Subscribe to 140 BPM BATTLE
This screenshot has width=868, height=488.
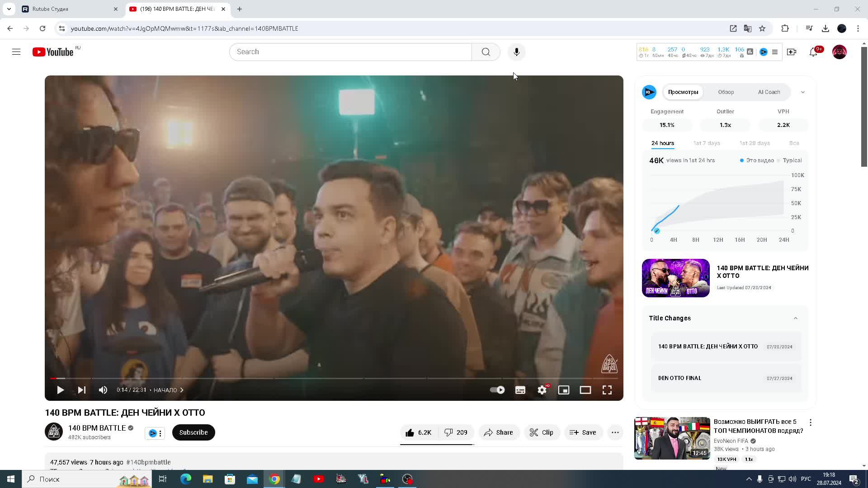193,432
